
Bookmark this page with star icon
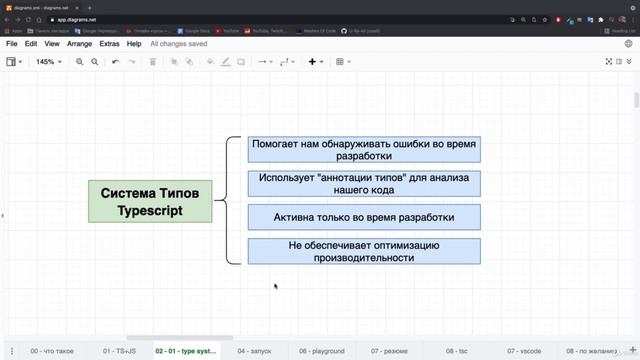pos(544,20)
